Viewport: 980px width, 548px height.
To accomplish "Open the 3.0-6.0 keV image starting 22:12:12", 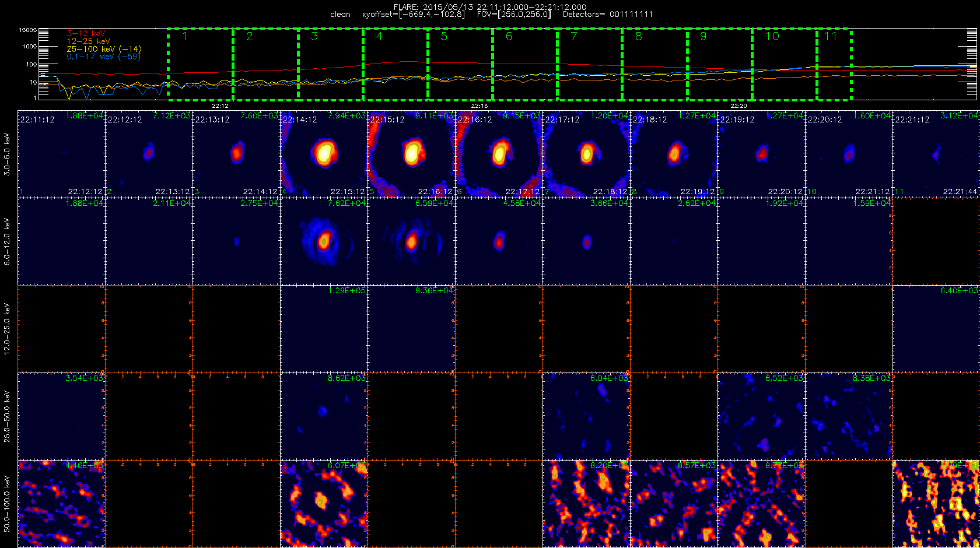I will (x=149, y=154).
